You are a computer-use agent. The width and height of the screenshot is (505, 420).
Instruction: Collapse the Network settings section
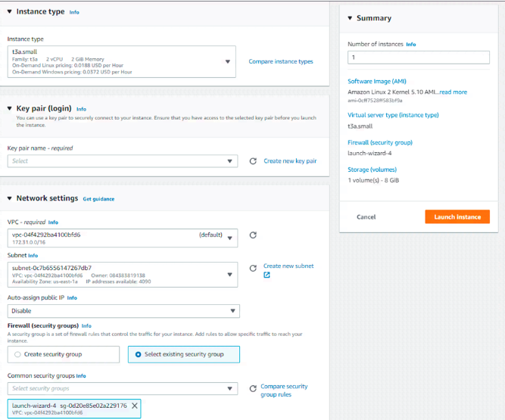coord(10,198)
